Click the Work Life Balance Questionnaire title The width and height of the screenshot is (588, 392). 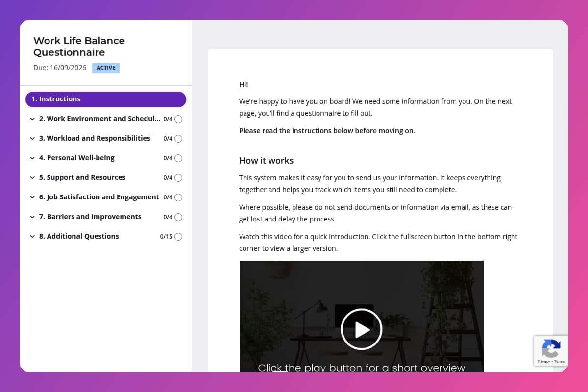(79, 47)
